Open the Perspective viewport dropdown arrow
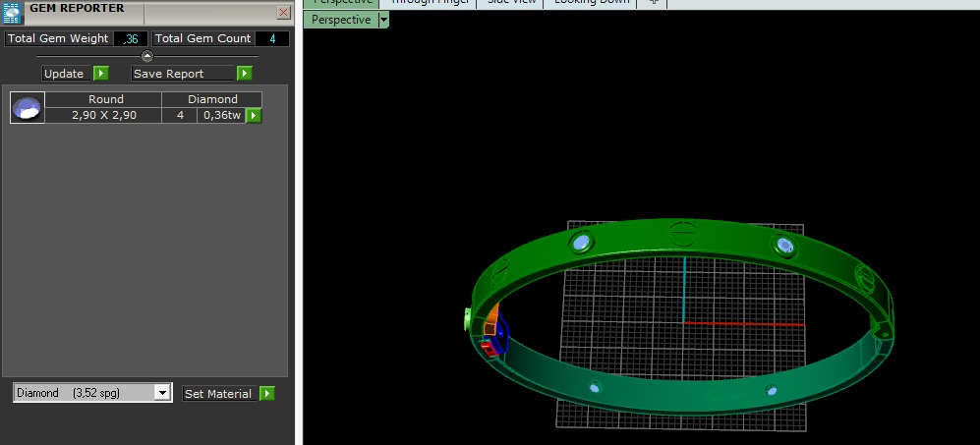Screen dimensions: 980x445 pyautogui.click(x=383, y=20)
